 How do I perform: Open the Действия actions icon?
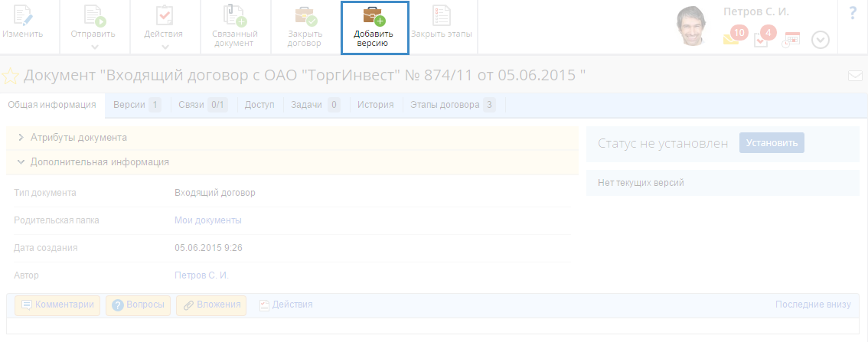(165, 15)
